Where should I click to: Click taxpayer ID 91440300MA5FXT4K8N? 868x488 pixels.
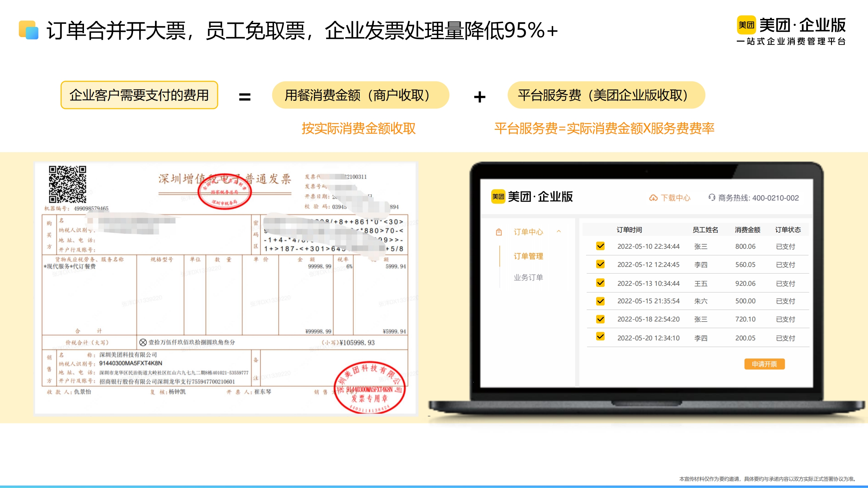(x=131, y=363)
